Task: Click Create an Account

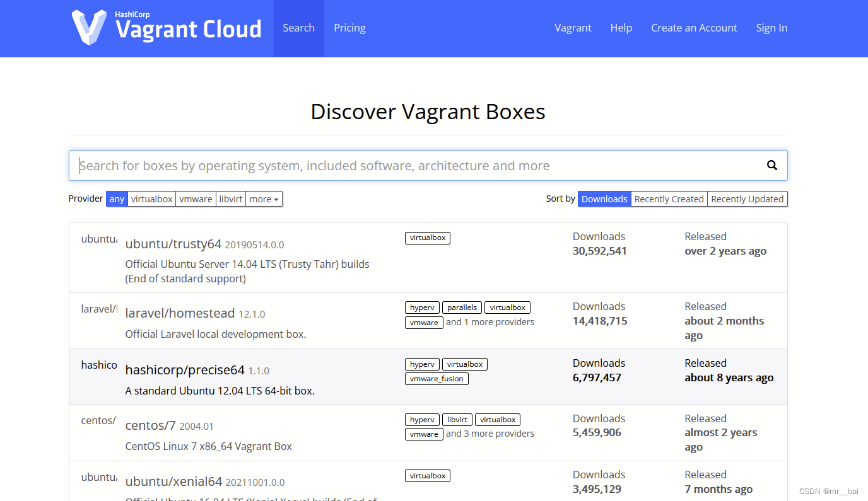Action: pyautogui.click(x=694, y=28)
